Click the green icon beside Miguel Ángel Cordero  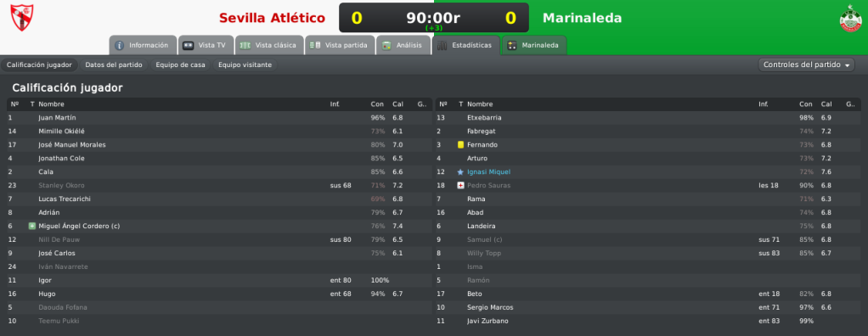tap(31, 226)
